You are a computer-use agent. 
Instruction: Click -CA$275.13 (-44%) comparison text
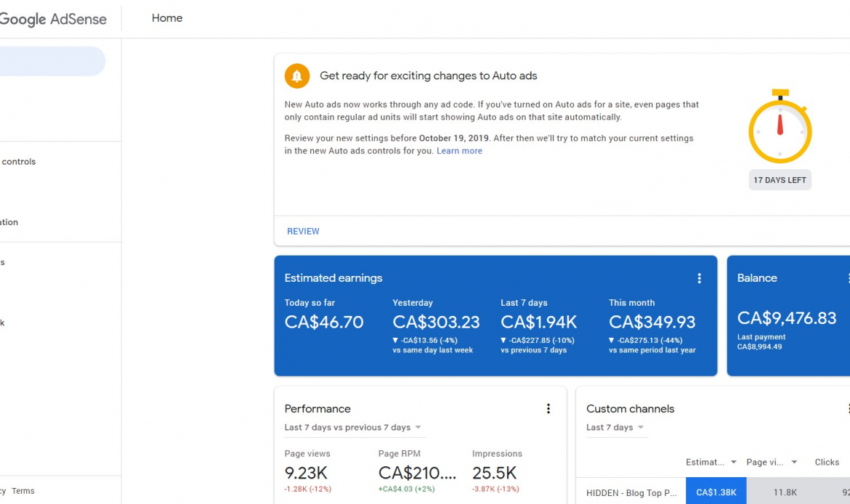tap(645, 341)
